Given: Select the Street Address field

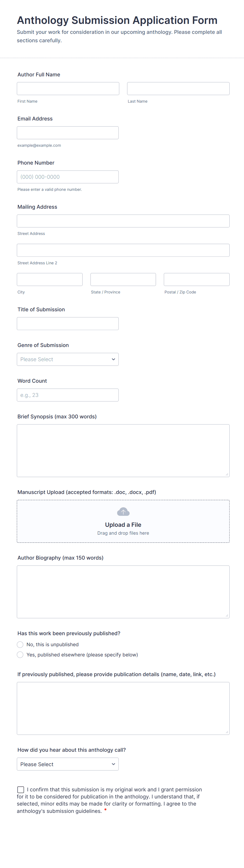Looking at the screenshot, I should tap(123, 221).
